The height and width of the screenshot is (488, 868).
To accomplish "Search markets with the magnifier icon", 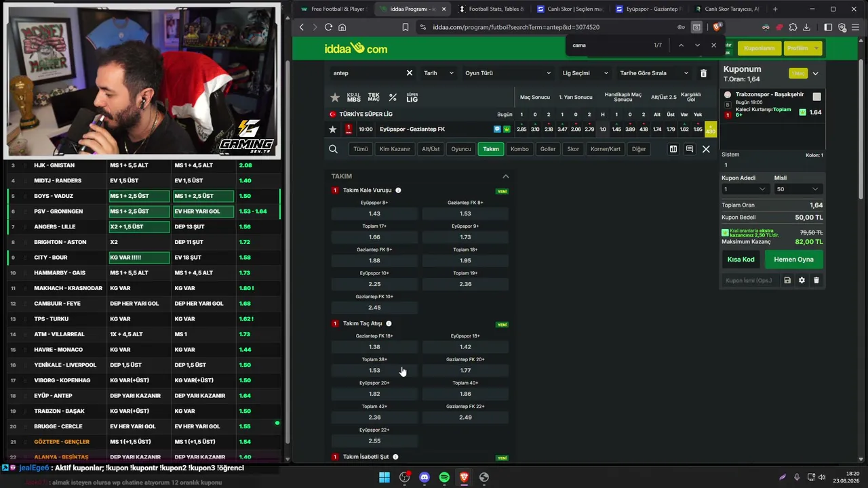I will pos(333,149).
